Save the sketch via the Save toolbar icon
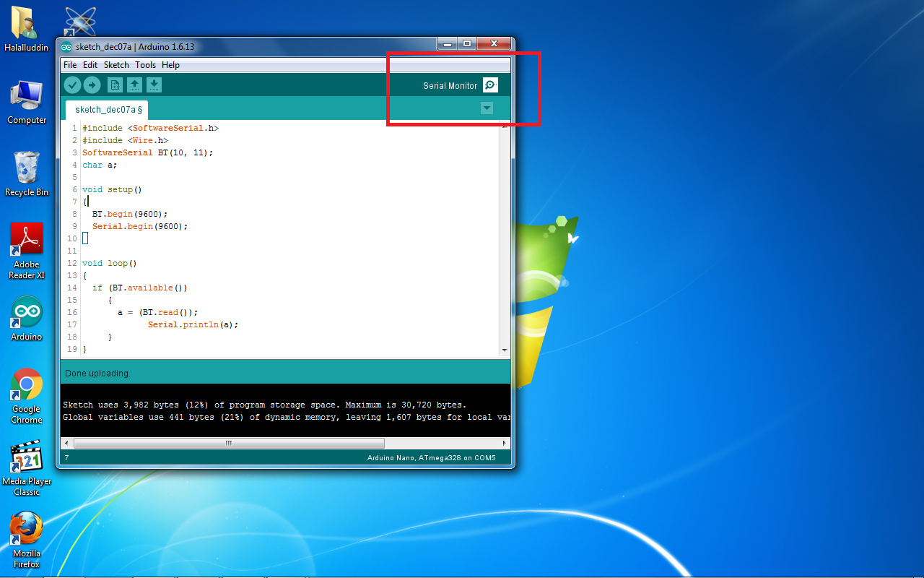This screenshot has width=924, height=578. click(x=154, y=85)
